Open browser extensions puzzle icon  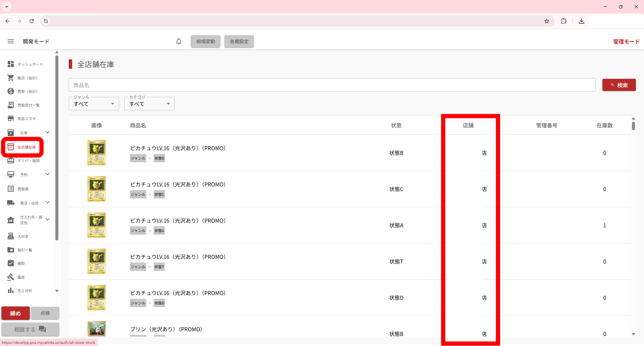click(563, 21)
